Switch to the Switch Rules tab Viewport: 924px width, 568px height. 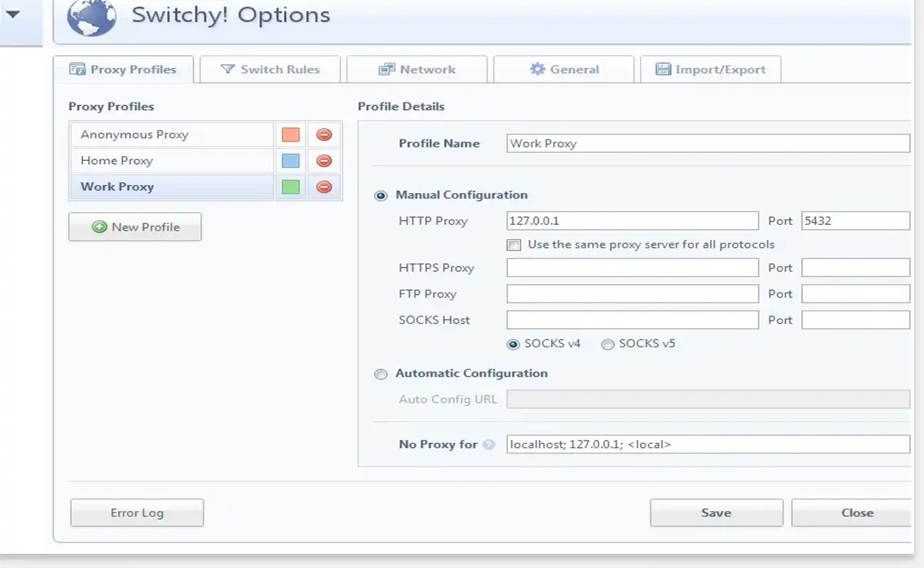[x=271, y=70]
